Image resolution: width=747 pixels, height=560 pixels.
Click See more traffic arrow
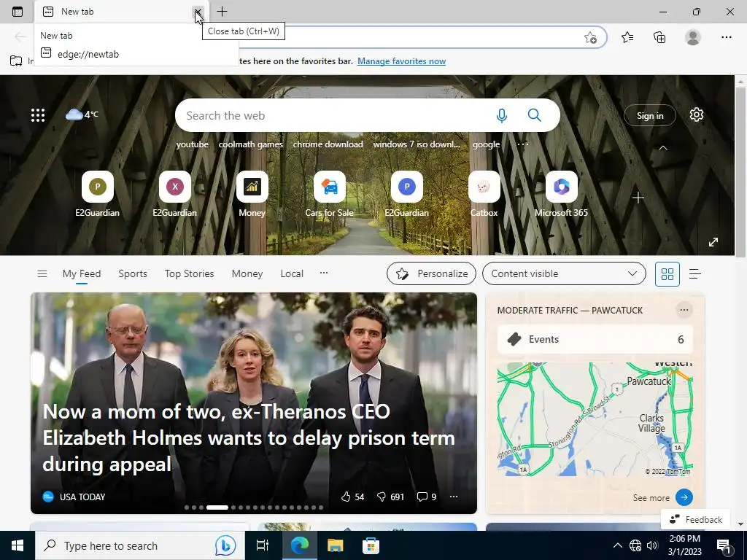point(684,497)
